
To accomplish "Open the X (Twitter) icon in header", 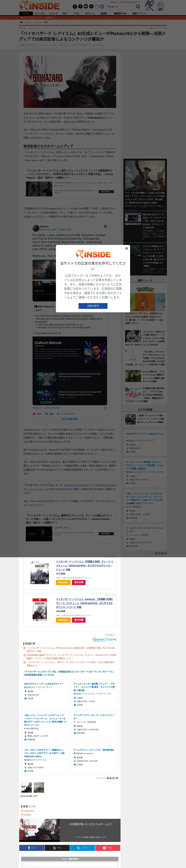I will (x=75, y=6).
